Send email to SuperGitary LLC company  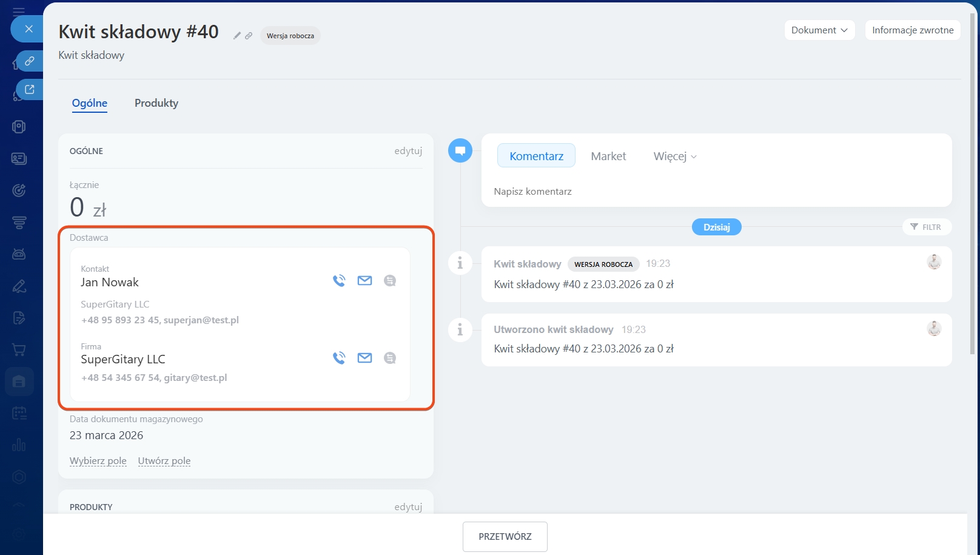pos(364,358)
